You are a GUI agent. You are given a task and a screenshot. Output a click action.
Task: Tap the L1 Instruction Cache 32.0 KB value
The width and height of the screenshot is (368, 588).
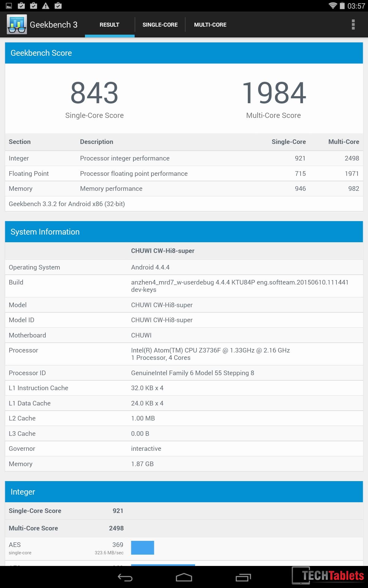(x=147, y=388)
